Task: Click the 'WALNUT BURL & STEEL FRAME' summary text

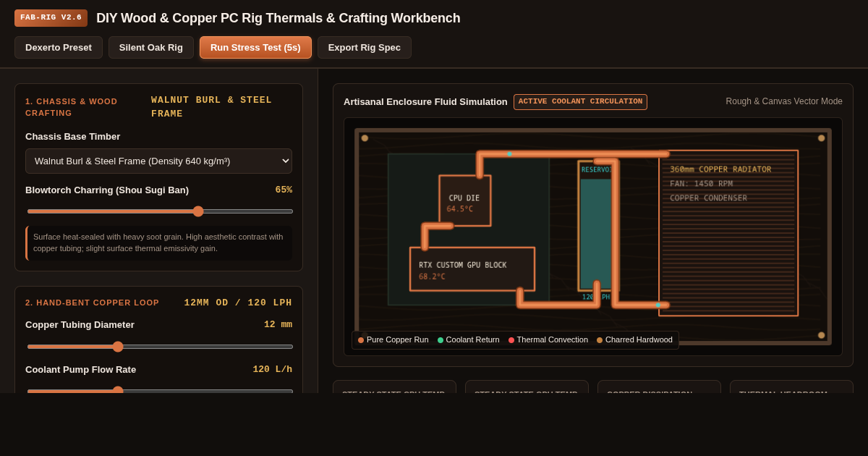Action: click(x=211, y=107)
